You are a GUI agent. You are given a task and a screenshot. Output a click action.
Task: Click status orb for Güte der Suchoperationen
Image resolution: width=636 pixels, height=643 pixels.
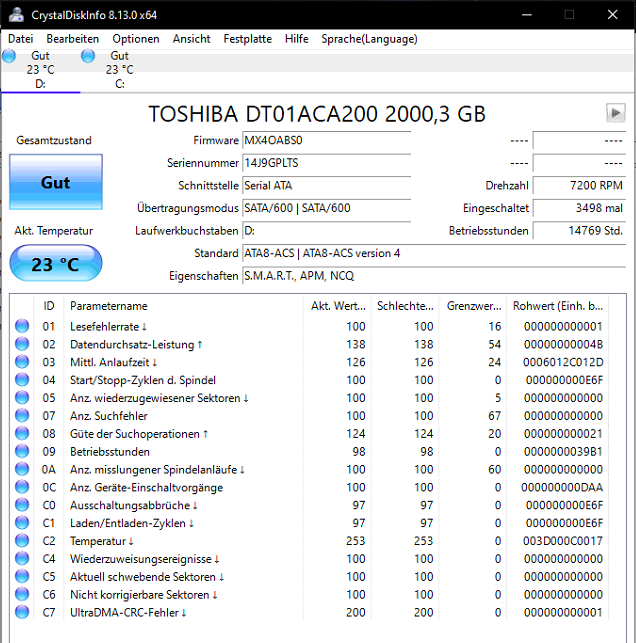click(x=22, y=433)
